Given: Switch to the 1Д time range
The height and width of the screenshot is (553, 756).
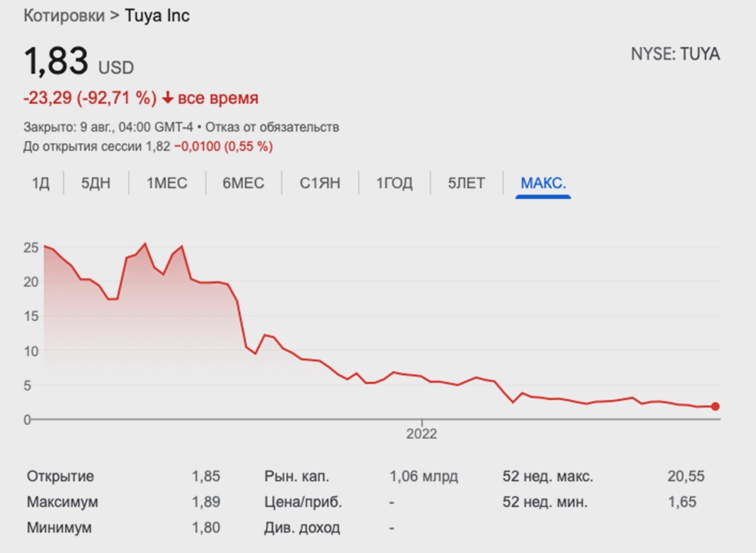Looking at the screenshot, I should [x=40, y=183].
